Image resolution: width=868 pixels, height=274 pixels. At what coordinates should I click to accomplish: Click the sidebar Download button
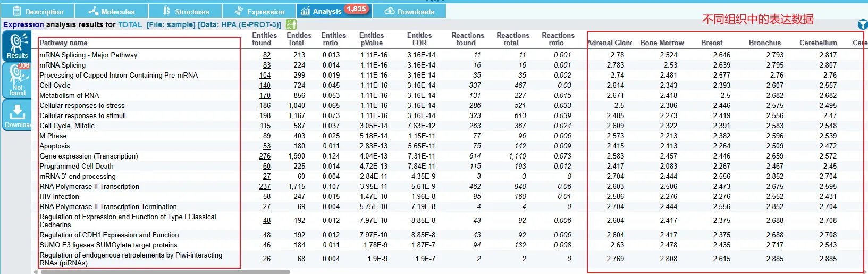[17, 115]
